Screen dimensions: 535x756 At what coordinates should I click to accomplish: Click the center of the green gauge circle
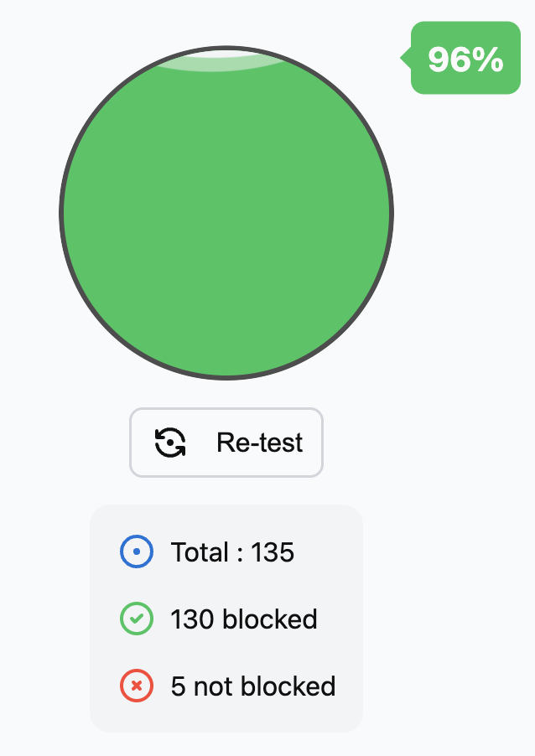coord(226,213)
